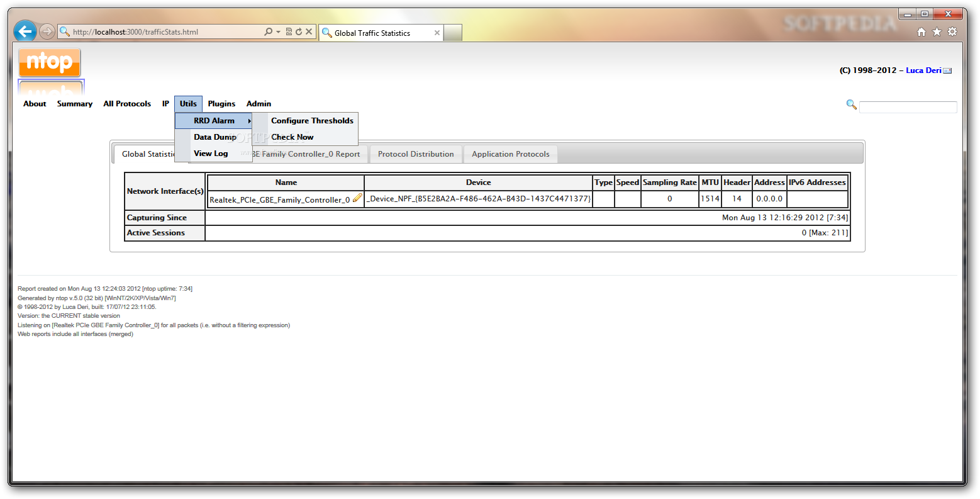Click the Network Interface(s) row label

coord(165,191)
